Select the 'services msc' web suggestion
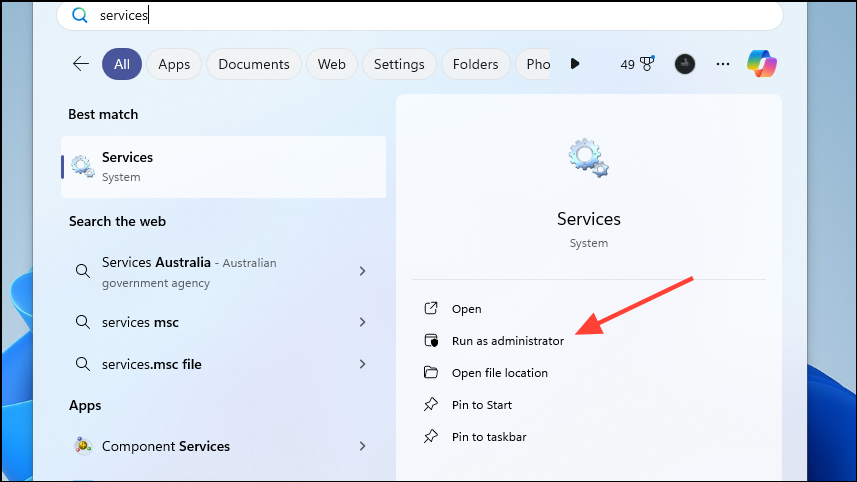Screen dimensions: 857x482 [x=224, y=322]
